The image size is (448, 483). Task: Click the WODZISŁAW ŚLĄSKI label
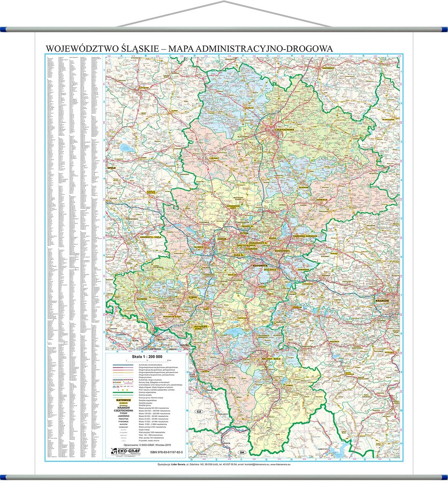(x=172, y=317)
